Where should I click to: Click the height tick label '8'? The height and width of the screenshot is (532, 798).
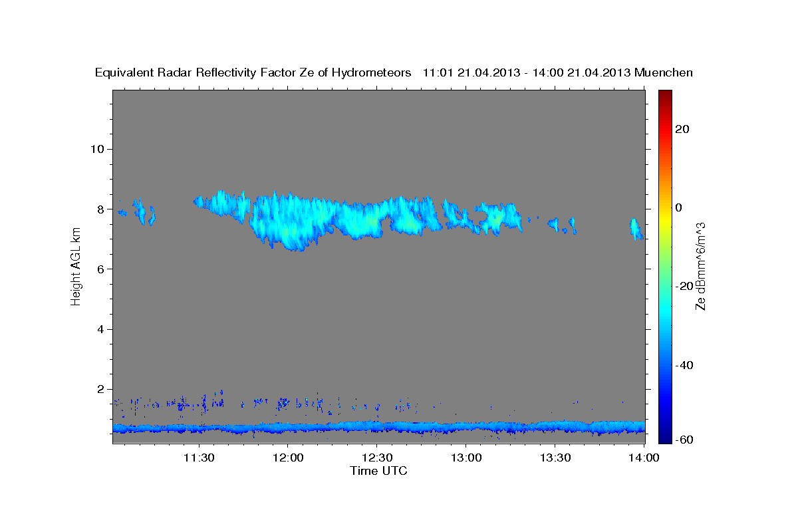pyautogui.click(x=99, y=209)
